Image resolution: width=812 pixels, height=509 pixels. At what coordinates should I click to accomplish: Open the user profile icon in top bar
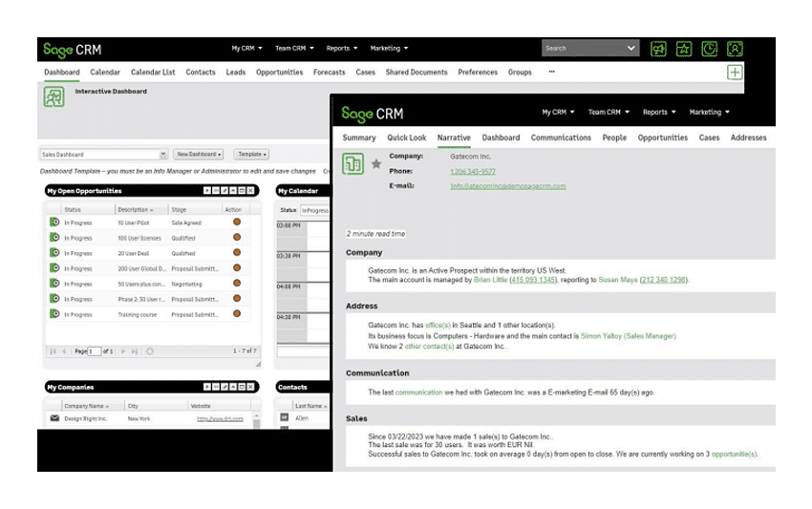click(735, 50)
